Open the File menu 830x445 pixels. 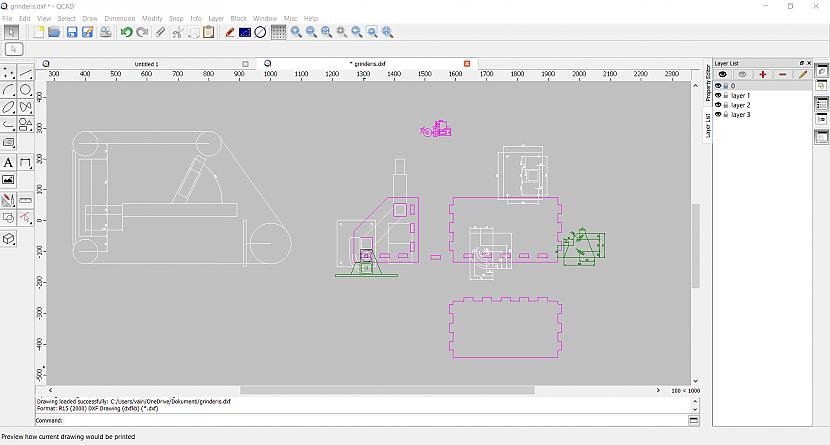coord(7,19)
